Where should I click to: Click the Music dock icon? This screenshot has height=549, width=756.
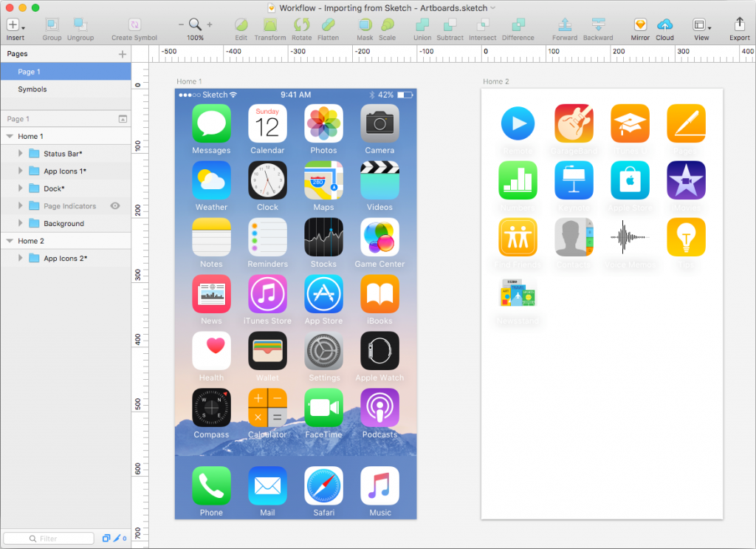(379, 485)
